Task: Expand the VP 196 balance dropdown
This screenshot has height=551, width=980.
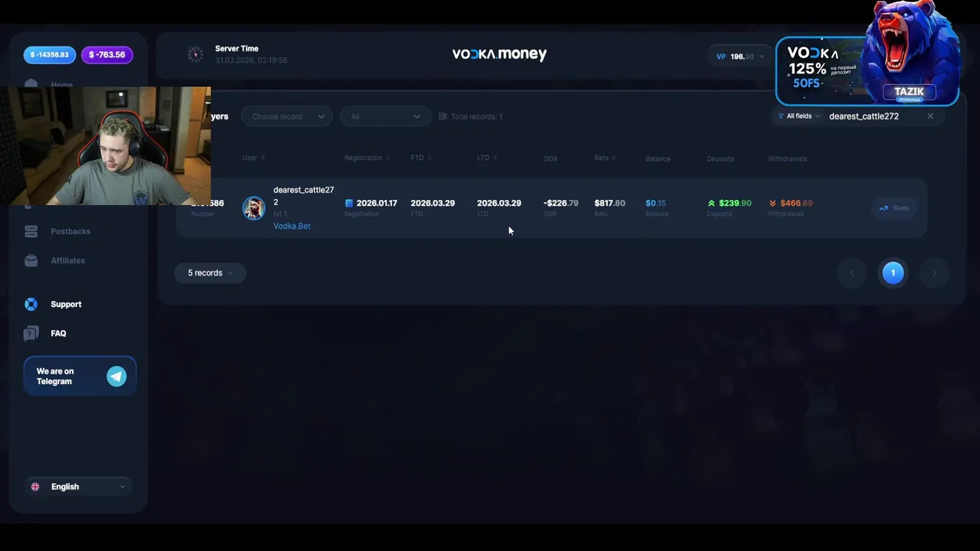Action: (740, 57)
